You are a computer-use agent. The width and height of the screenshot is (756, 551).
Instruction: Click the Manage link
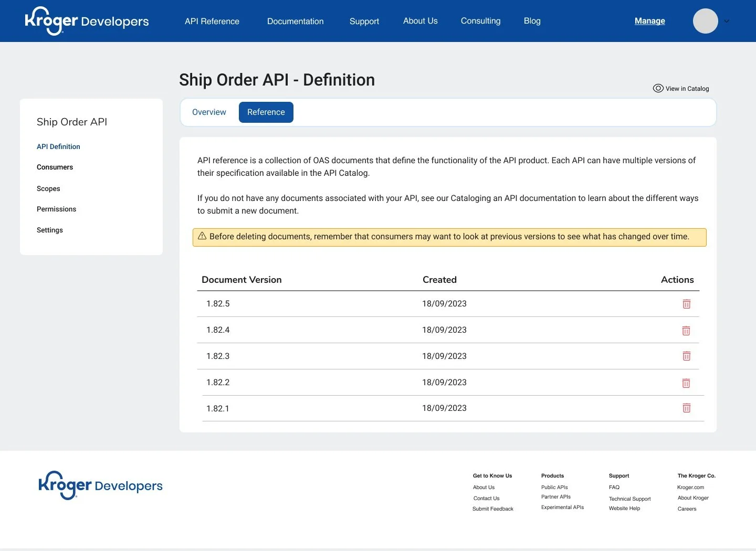649,21
